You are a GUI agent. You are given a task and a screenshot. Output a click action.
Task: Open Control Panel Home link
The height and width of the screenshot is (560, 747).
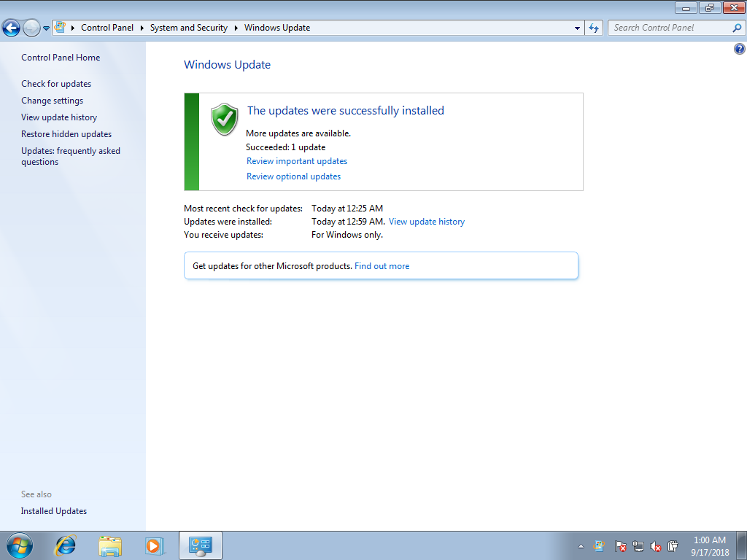tap(61, 58)
